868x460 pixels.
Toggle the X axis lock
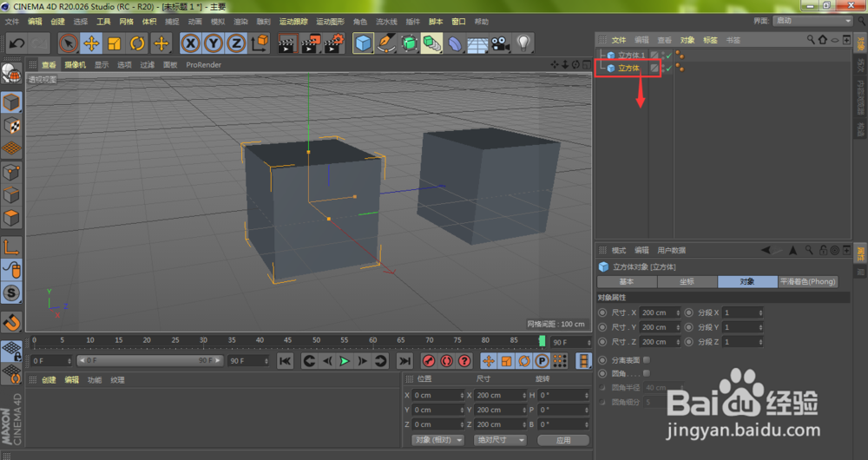(x=190, y=43)
